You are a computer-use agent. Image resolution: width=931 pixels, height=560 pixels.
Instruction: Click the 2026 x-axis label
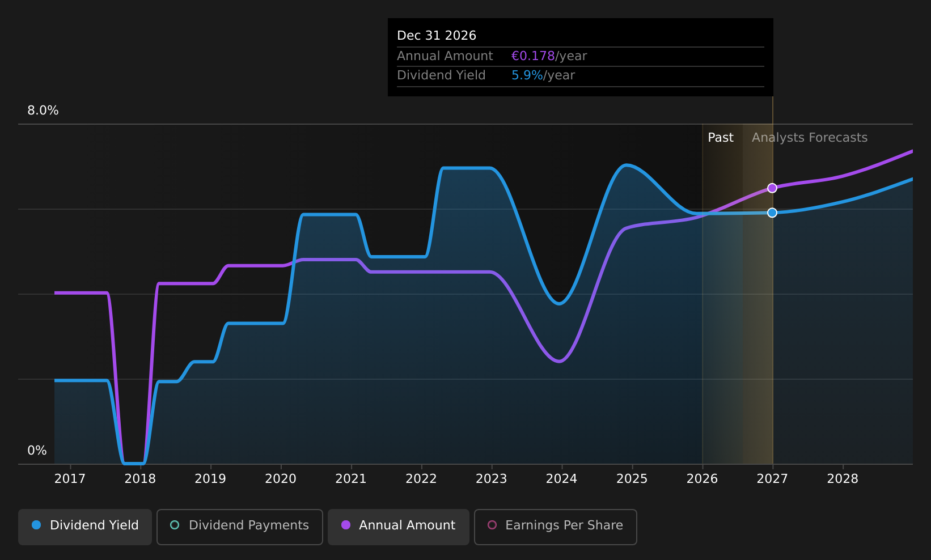[703, 479]
